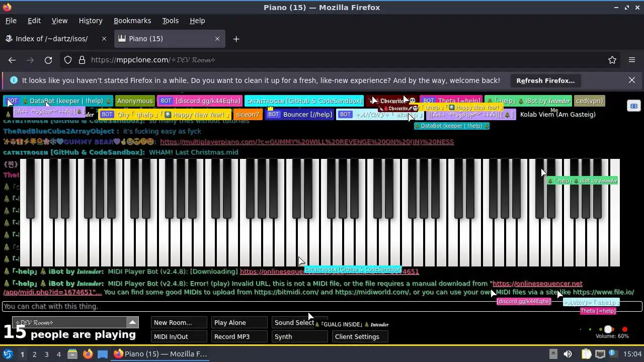Switch to workspace 3
Viewport: 644px width, 362px height.
tap(46, 354)
